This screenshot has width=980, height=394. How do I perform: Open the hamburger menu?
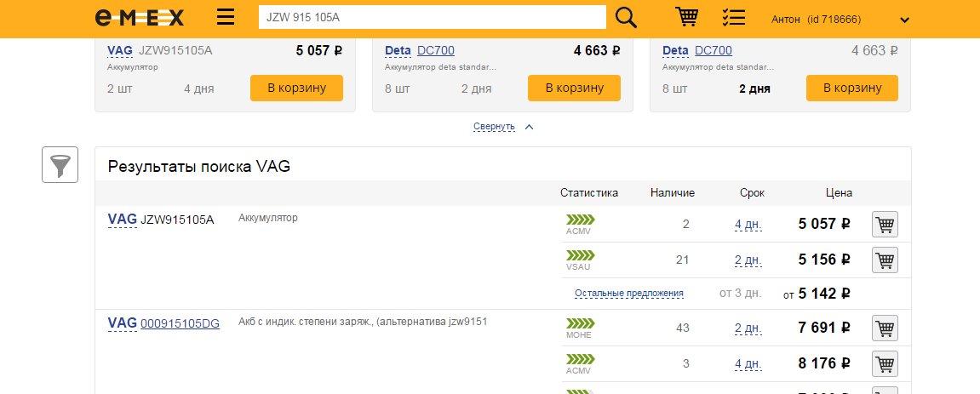click(226, 18)
